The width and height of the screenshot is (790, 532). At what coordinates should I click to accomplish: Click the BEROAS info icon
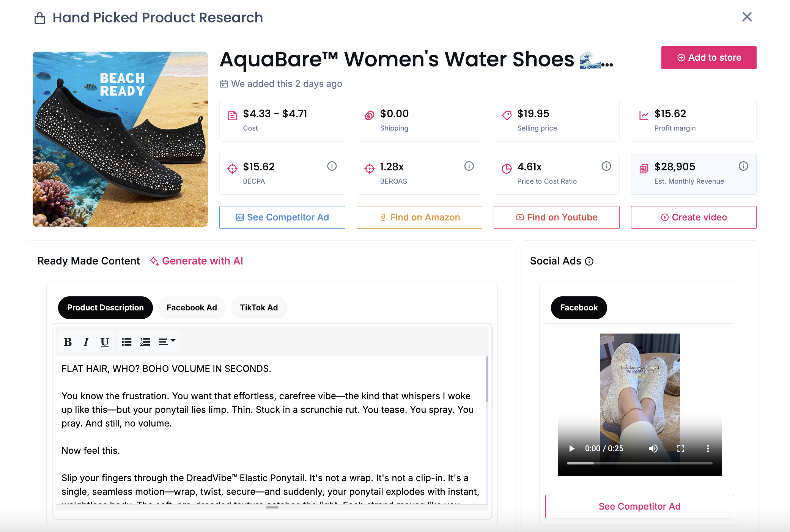click(x=469, y=166)
